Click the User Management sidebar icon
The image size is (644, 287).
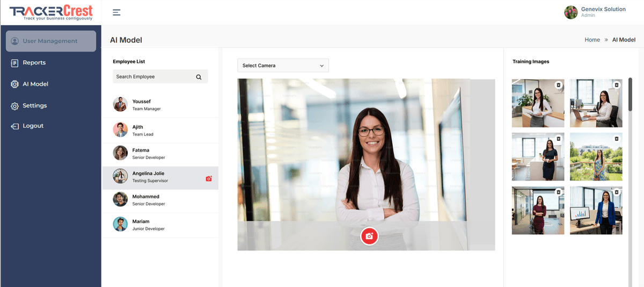14,41
